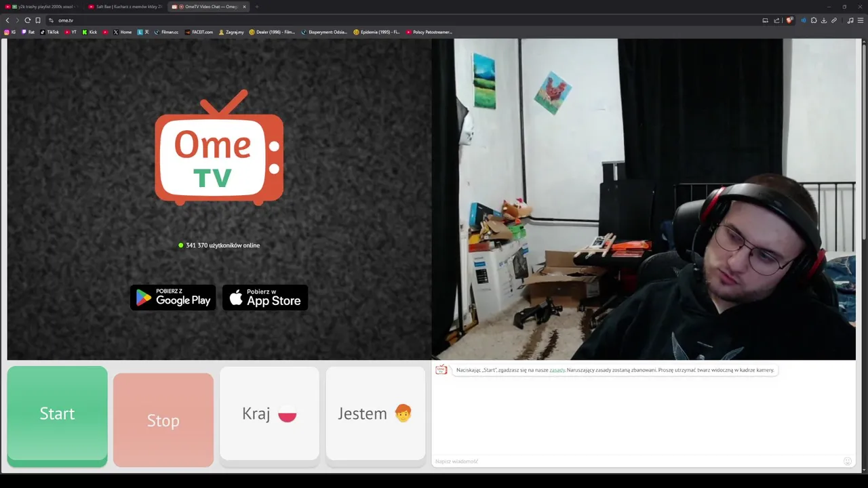Click the OmeTV logo
This screenshot has width=868, height=488.
pyautogui.click(x=219, y=147)
